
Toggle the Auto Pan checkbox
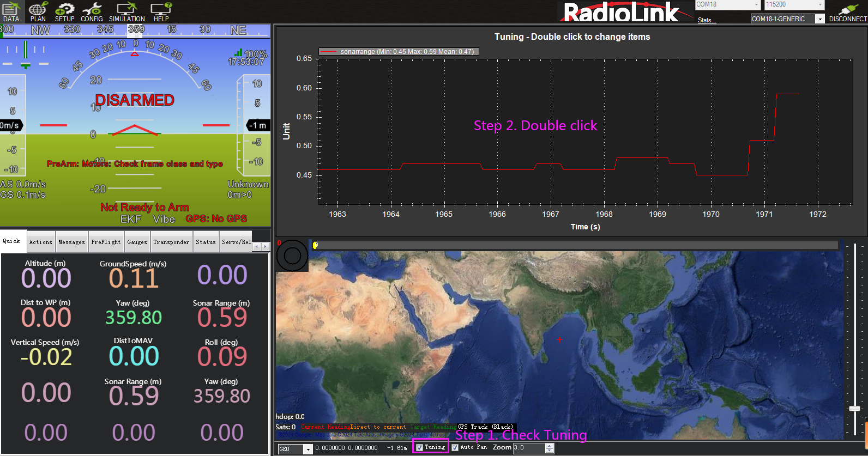point(455,447)
